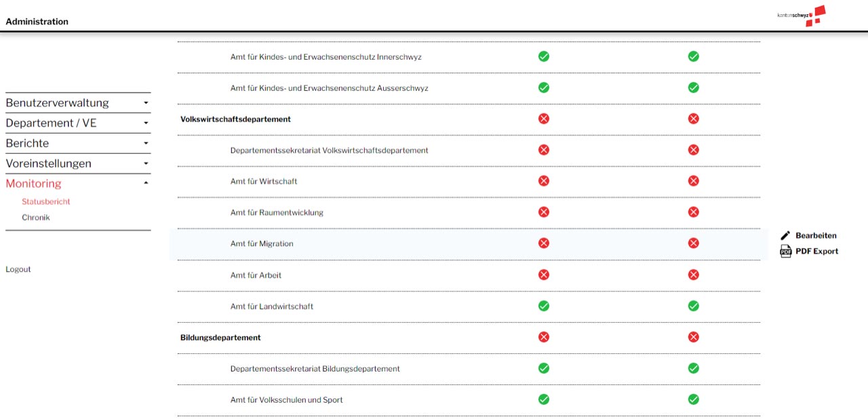
Task: Click the Logout link
Action: click(18, 269)
